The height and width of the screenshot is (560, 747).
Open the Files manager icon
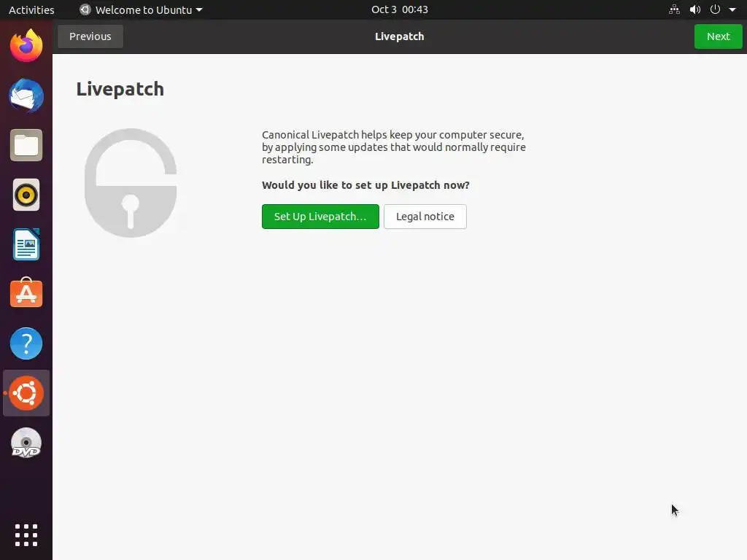click(x=26, y=145)
